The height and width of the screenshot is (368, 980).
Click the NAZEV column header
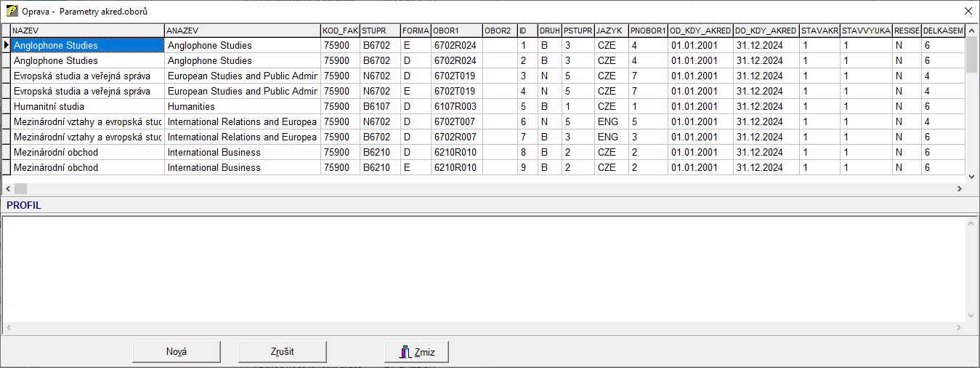point(87,31)
